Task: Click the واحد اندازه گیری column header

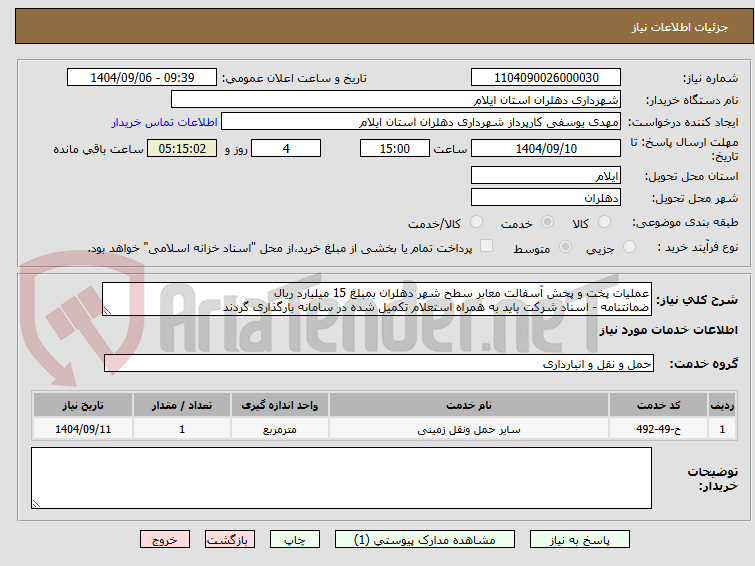Action: [280, 405]
